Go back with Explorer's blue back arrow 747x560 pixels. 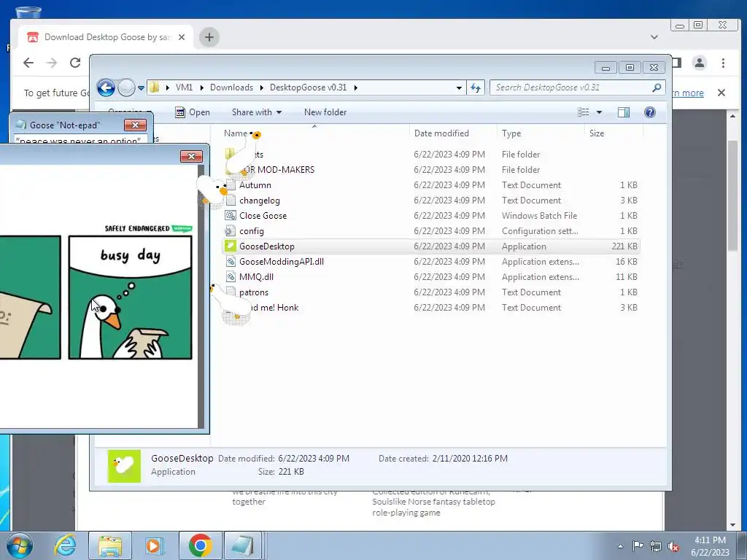tap(106, 87)
